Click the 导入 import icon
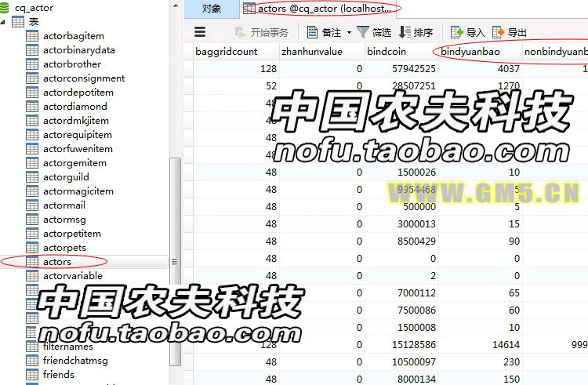This screenshot has height=385, width=588. coord(457,32)
